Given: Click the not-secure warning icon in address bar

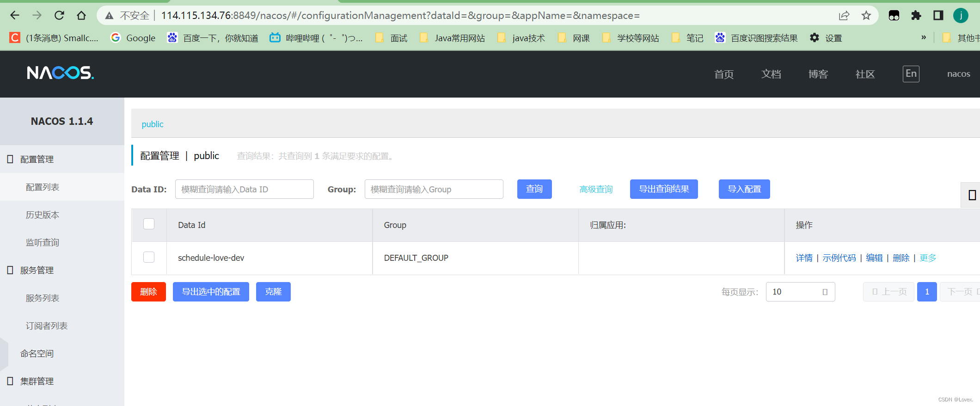Looking at the screenshot, I should [x=109, y=16].
